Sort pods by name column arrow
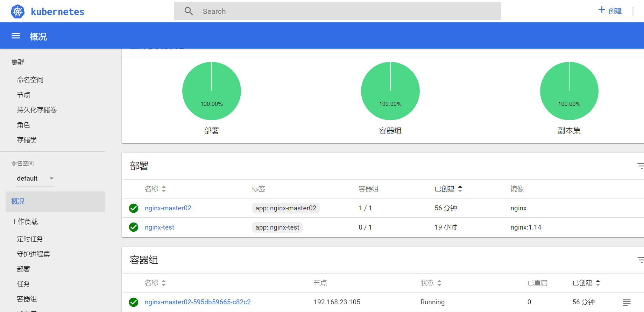644x312 pixels. pos(164,283)
